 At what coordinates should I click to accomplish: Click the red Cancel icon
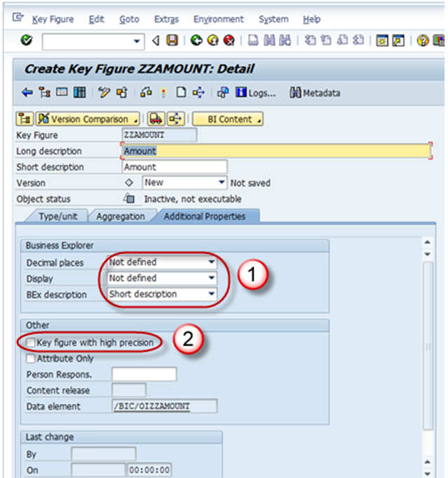(228, 41)
